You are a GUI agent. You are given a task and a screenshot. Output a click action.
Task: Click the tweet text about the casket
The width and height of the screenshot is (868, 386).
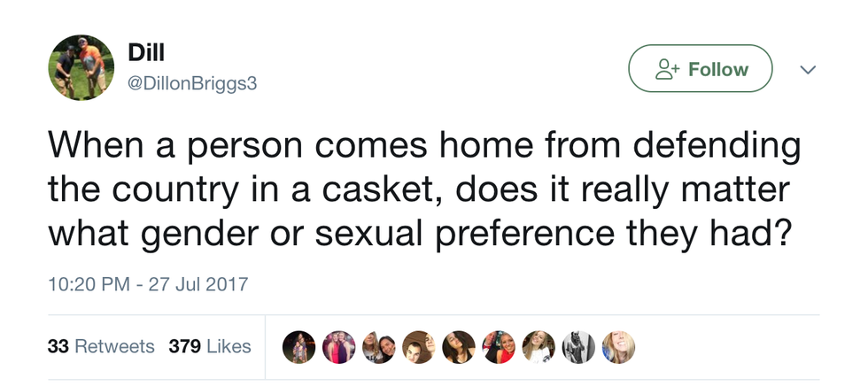tap(422, 189)
